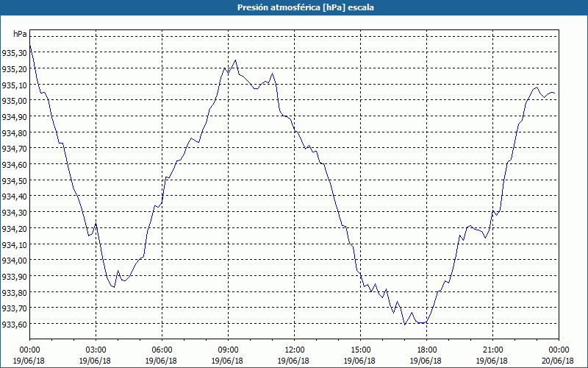Click the '935,10' pressure axis label
This screenshot has height=368, width=588.
point(14,85)
